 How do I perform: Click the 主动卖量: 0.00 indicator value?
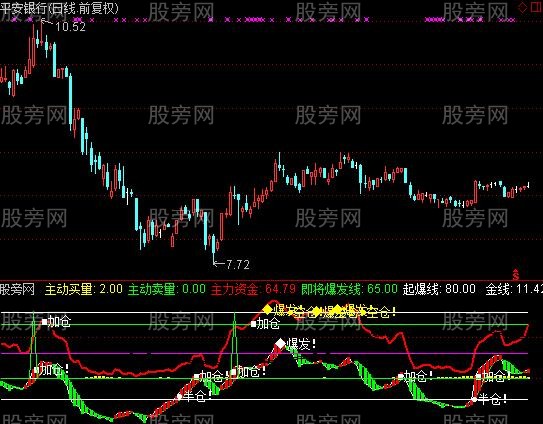[x=167, y=289]
